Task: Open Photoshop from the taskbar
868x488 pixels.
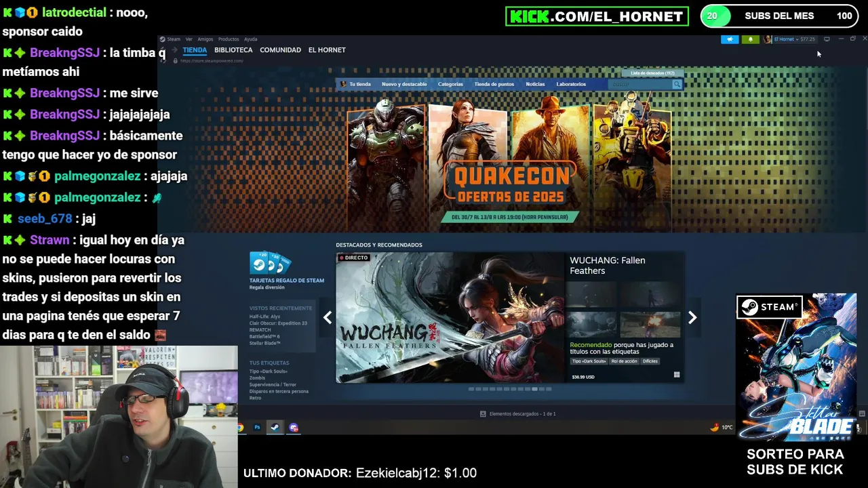Action: (x=257, y=428)
